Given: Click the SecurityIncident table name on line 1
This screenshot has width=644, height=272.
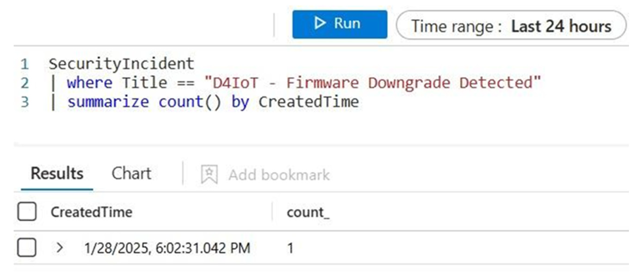Looking at the screenshot, I should (122, 64).
